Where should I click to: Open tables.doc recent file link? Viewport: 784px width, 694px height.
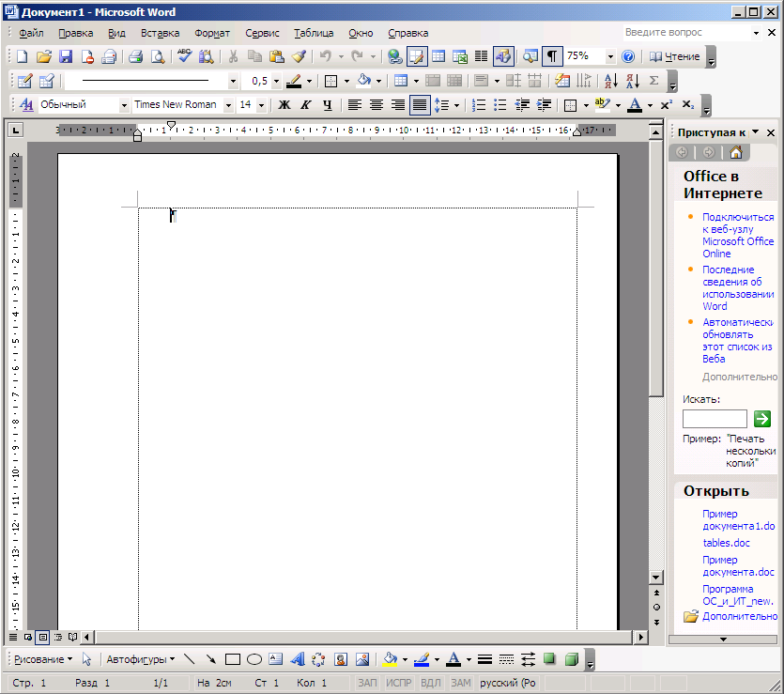pyautogui.click(x=726, y=543)
